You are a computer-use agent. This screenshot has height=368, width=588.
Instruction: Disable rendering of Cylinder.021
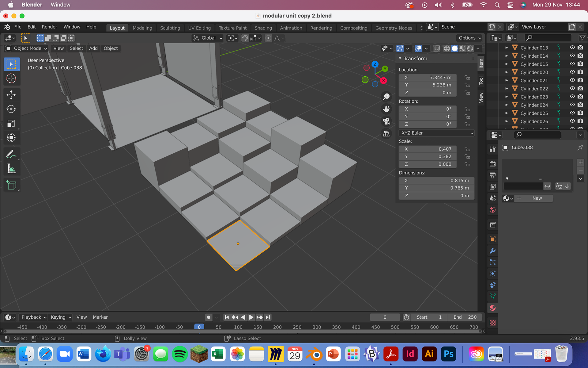(x=580, y=80)
